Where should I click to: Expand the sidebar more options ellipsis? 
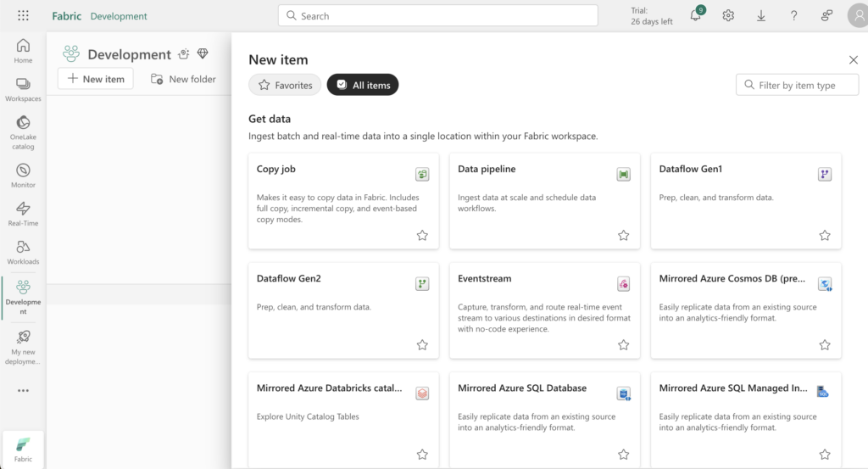tap(23, 390)
